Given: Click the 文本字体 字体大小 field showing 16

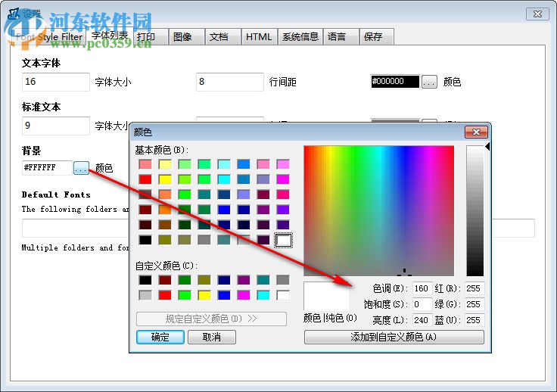Looking at the screenshot, I should tap(56, 82).
